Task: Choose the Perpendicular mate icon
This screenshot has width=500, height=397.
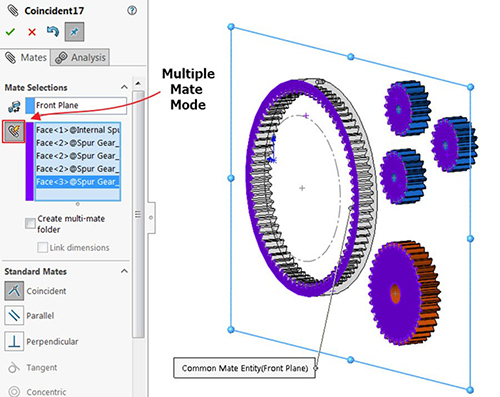Action: click(x=14, y=341)
